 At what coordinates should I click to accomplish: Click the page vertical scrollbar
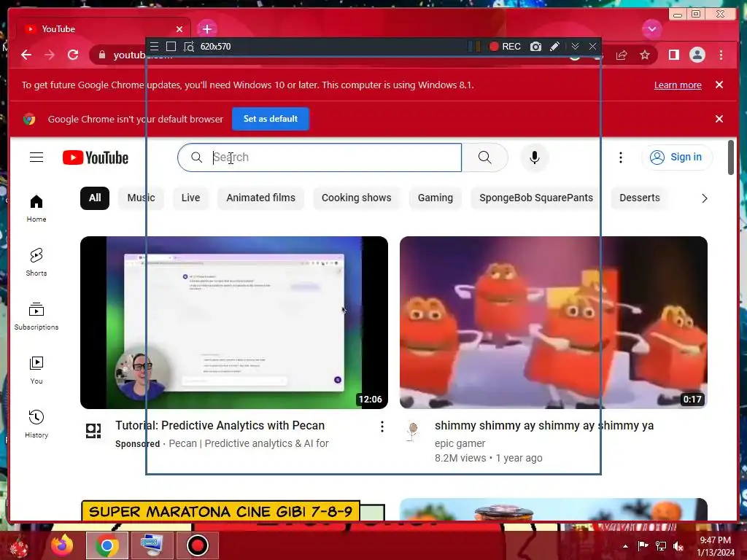pos(731,157)
